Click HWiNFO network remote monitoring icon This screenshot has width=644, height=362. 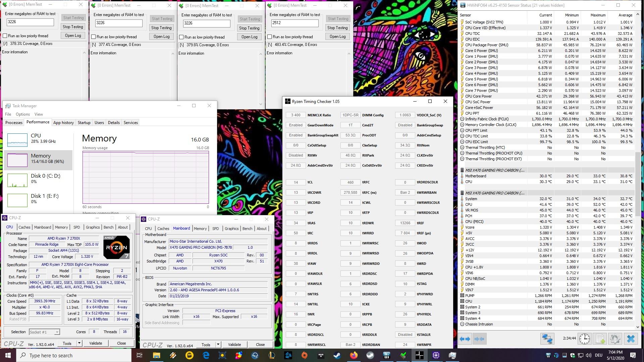[547, 339]
